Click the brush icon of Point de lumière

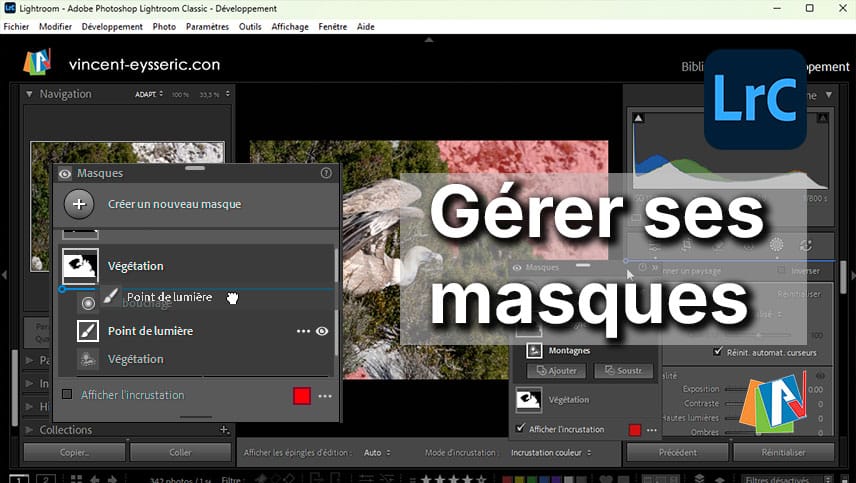pyautogui.click(x=88, y=331)
